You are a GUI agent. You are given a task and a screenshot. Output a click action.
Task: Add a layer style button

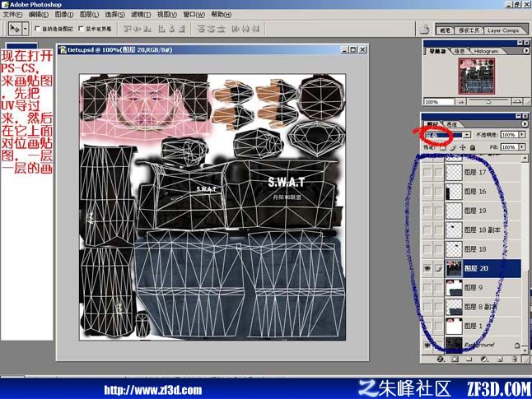[x=440, y=359]
